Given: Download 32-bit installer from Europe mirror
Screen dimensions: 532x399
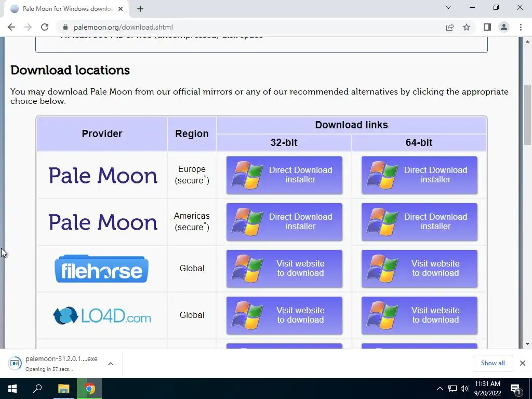Looking at the screenshot, I should tap(284, 175).
